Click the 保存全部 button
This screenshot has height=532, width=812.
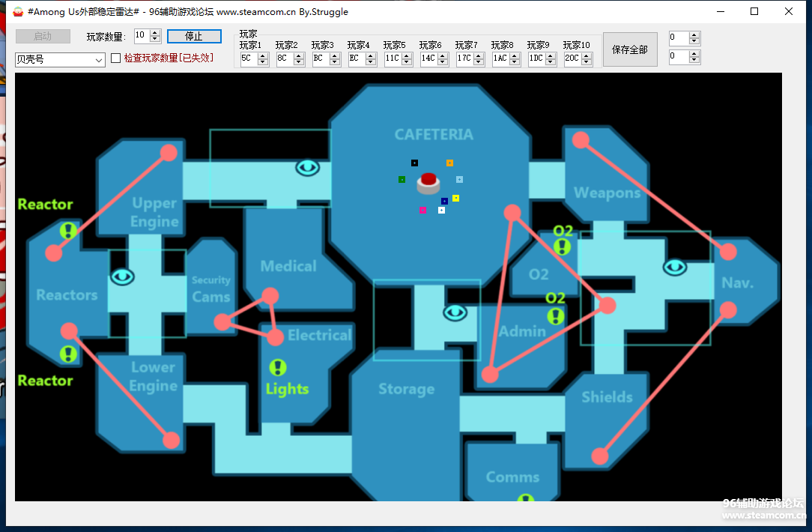[629, 49]
